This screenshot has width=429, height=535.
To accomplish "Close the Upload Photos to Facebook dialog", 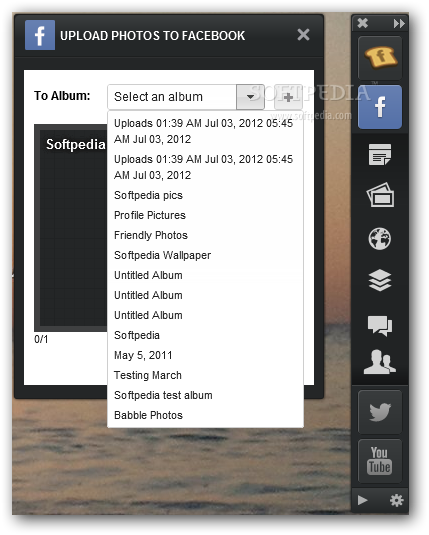I will (x=303, y=34).
